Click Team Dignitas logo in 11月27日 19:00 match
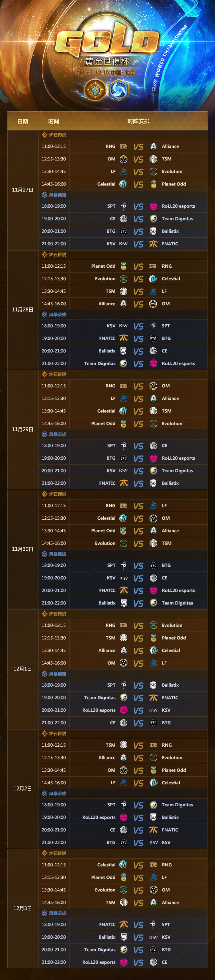This screenshot has height=980, width=215. [x=153, y=219]
